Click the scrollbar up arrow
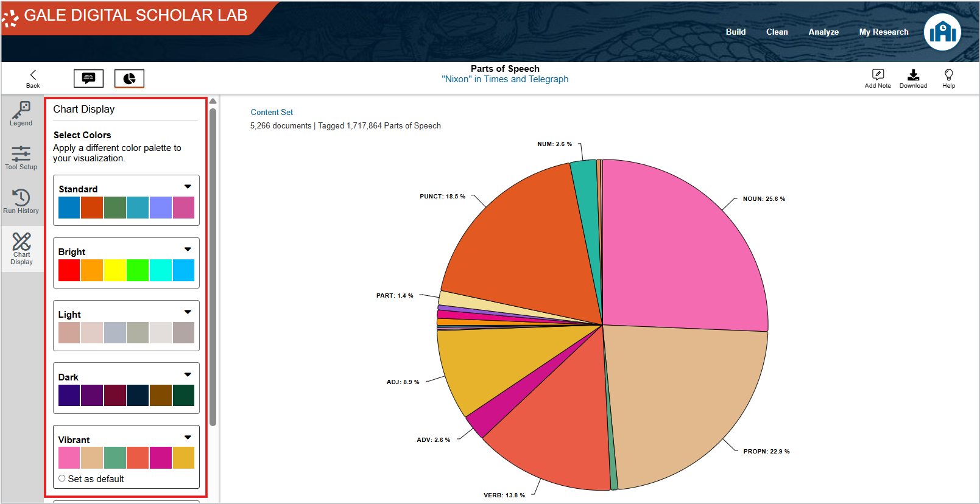 point(213,102)
